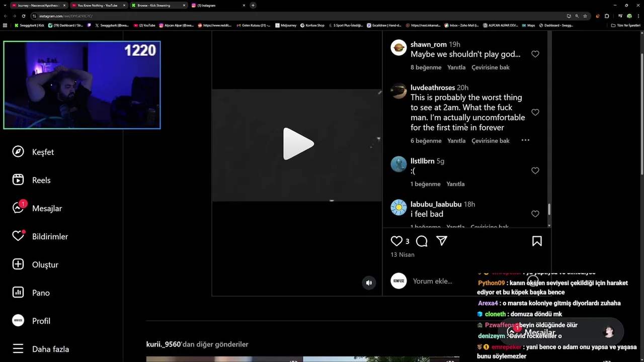The height and width of the screenshot is (362, 644).
Task: Like llstllbrn's comment
Action: pyautogui.click(x=535, y=171)
